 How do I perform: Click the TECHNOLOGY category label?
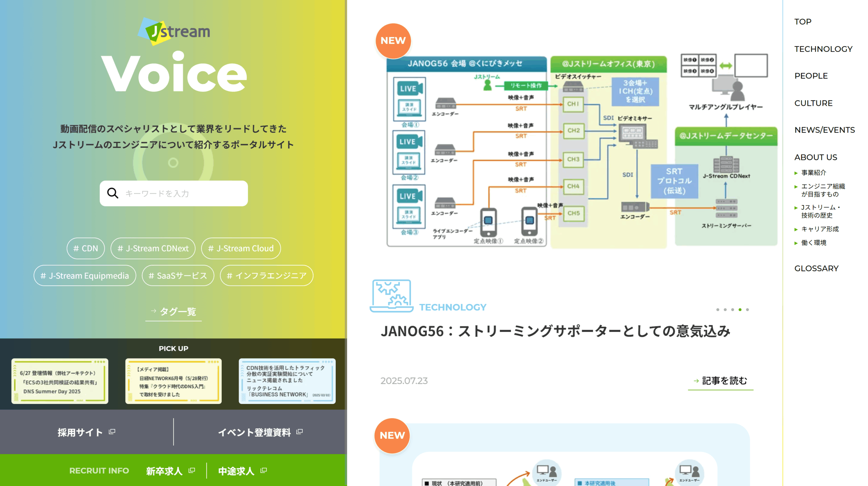click(x=453, y=307)
